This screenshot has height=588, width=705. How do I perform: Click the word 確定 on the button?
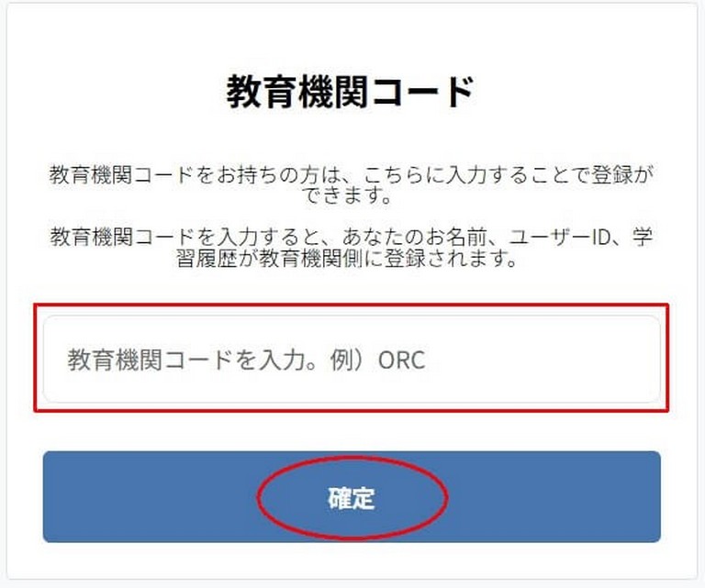point(352,498)
